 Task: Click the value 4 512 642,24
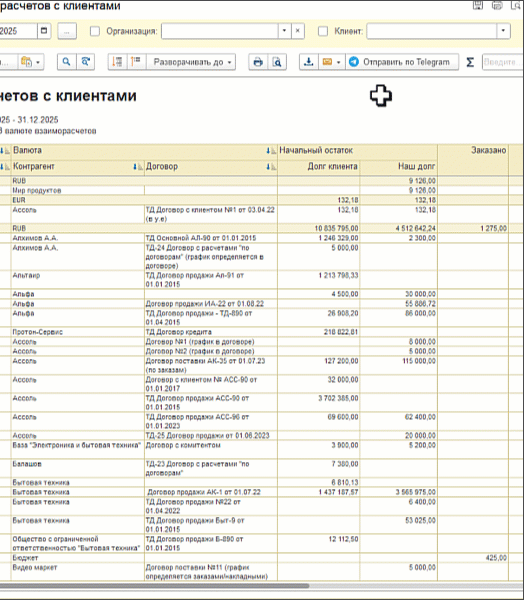point(415,228)
